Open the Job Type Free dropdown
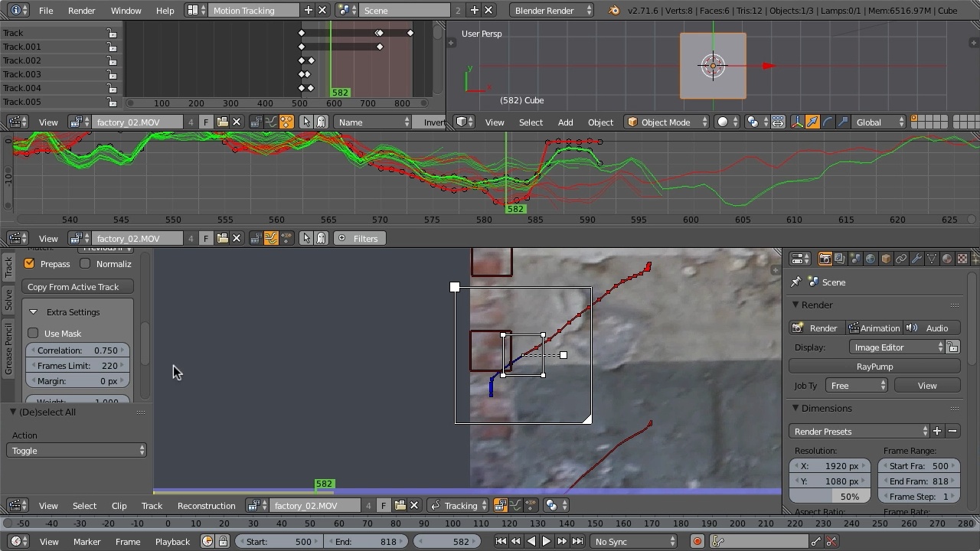 (857, 386)
